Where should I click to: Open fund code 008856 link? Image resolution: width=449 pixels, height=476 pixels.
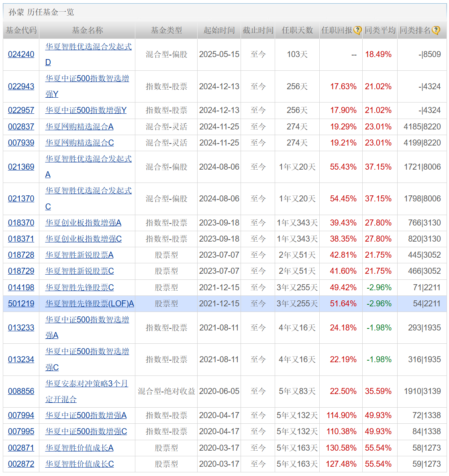pos(21,391)
